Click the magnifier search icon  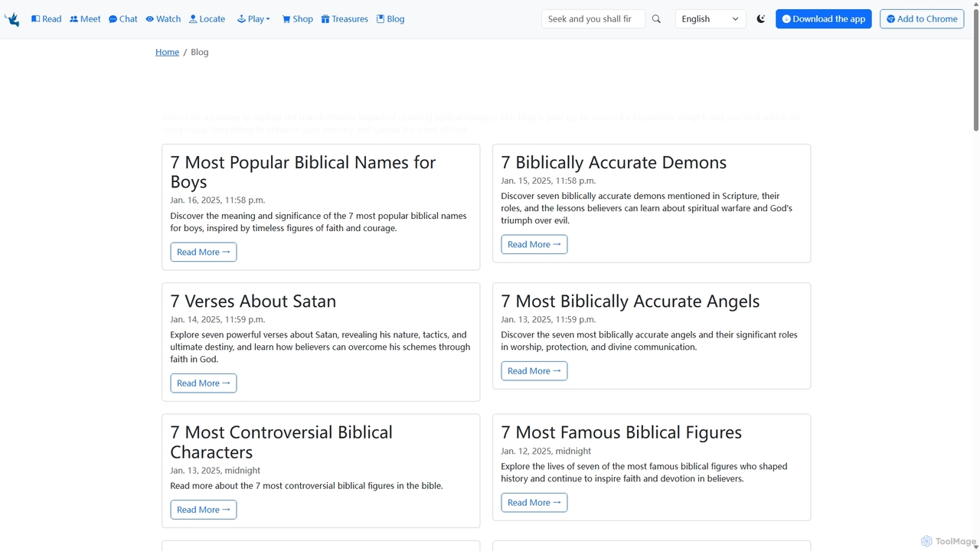[656, 19]
